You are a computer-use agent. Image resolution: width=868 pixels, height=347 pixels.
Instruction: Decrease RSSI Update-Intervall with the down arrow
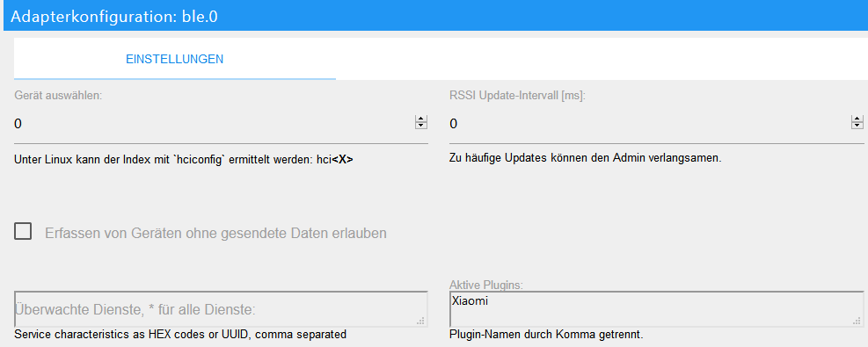pos(857,126)
